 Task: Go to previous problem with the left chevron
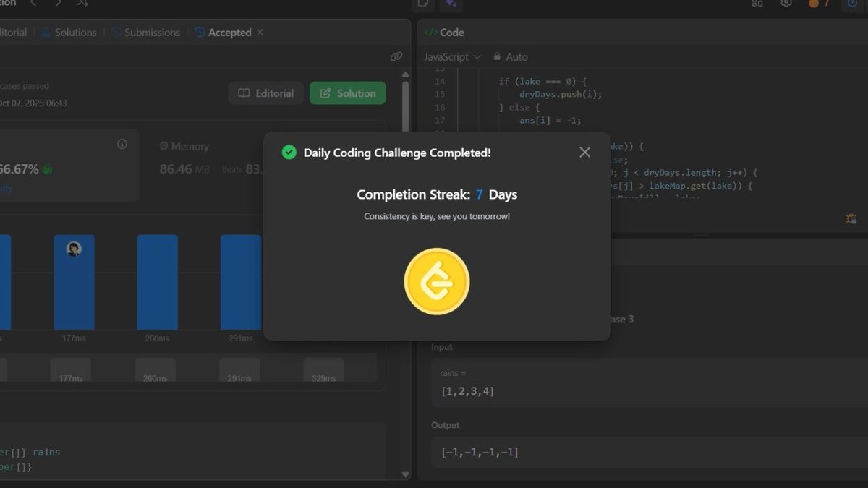(x=33, y=4)
